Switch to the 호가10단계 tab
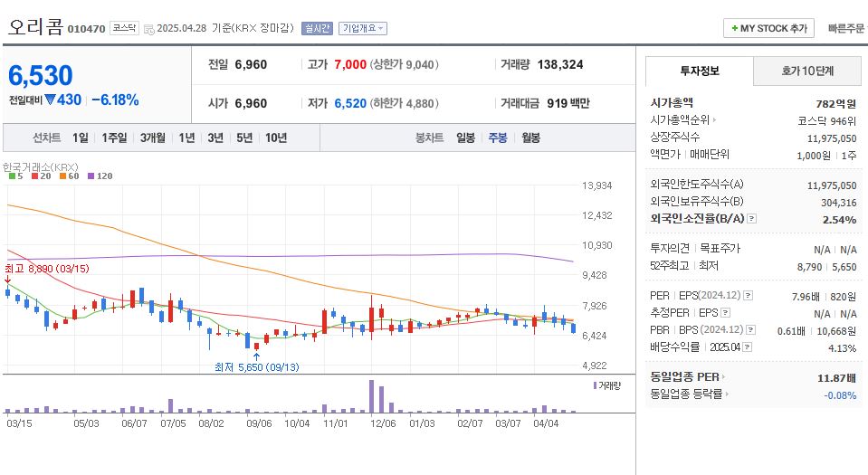 pos(807,71)
